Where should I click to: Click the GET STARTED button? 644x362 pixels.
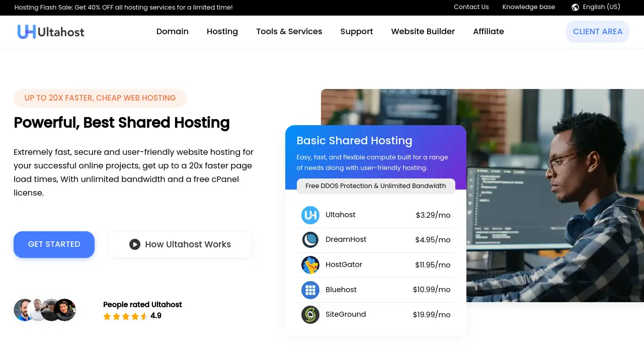tap(54, 244)
